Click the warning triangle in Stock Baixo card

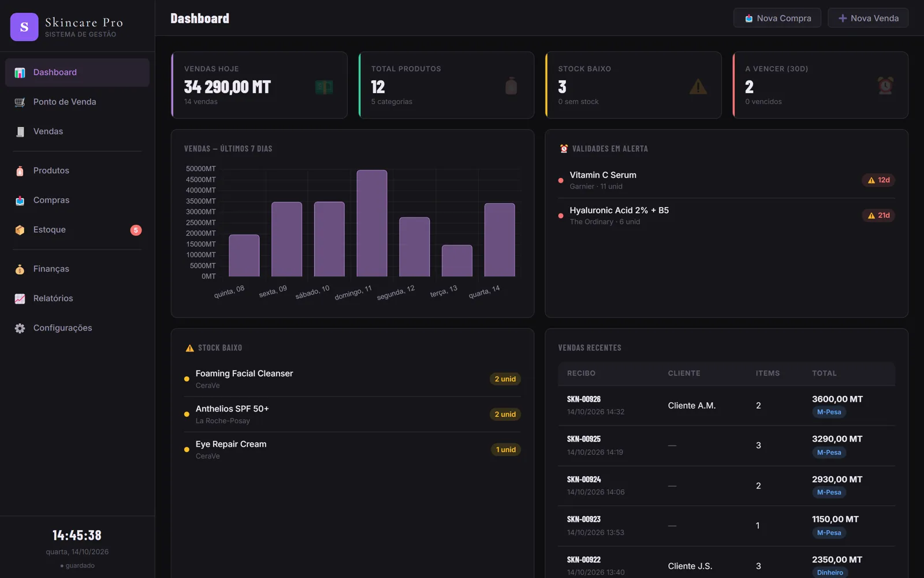pos(698,87)
